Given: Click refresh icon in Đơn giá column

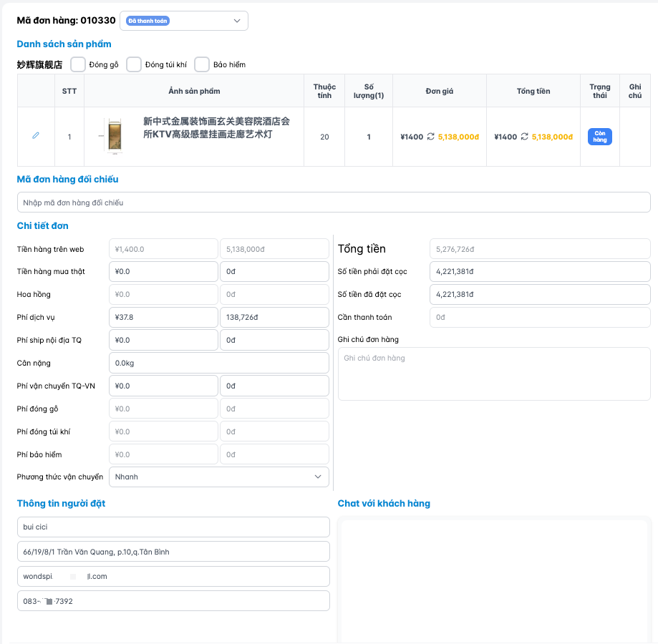Looking at the screenshot, I should [430, 137].
